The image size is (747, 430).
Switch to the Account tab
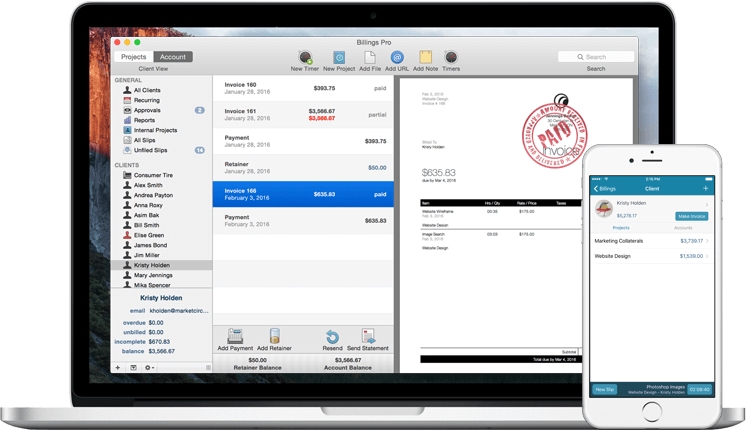[173, 57]
